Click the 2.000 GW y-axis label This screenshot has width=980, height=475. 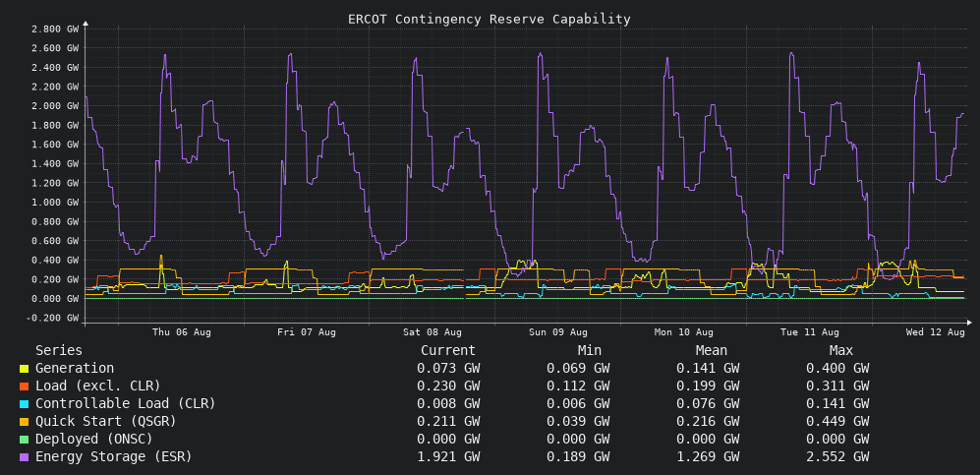click(x=55, y=105)
